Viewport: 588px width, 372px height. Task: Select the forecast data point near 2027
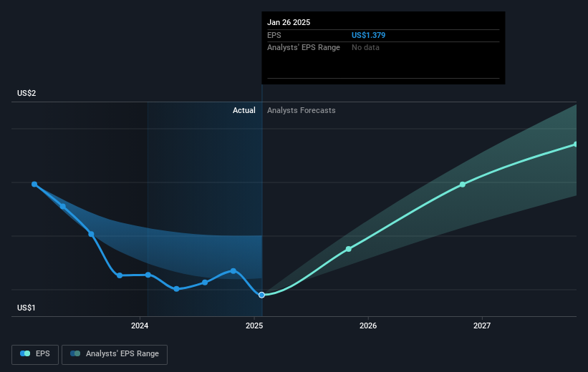tap(463, 185)
